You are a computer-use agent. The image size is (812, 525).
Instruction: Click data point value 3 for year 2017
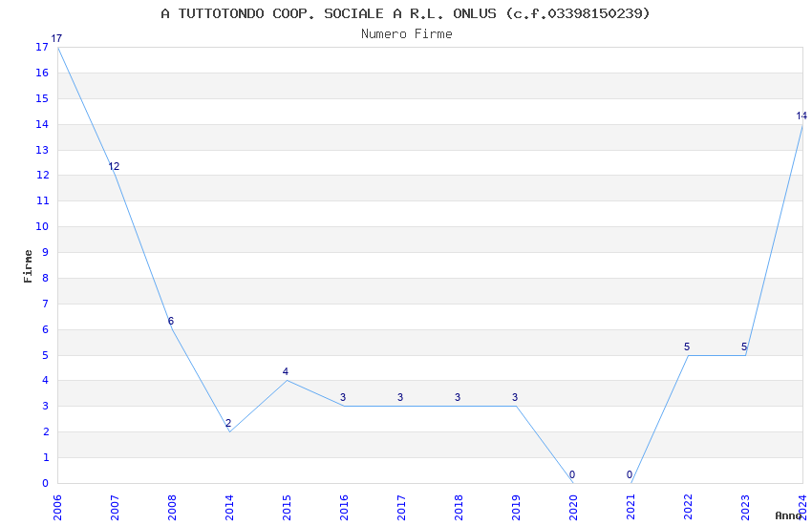coord(400,397)
